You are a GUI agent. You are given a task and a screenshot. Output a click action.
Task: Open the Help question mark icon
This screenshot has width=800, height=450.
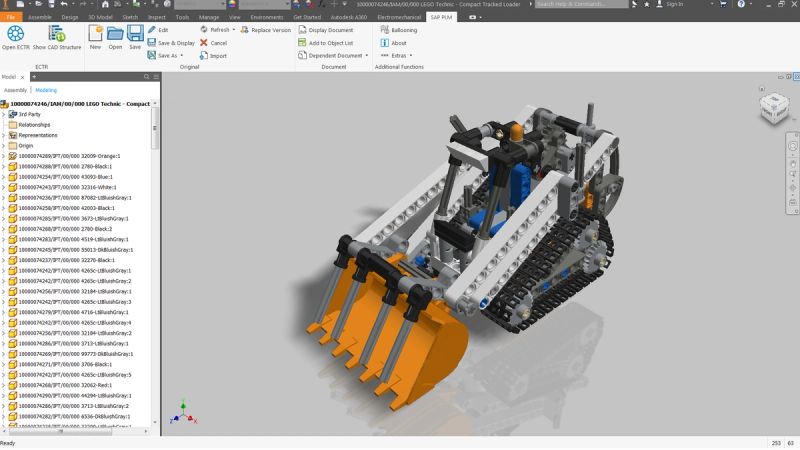tap(741, 4)
